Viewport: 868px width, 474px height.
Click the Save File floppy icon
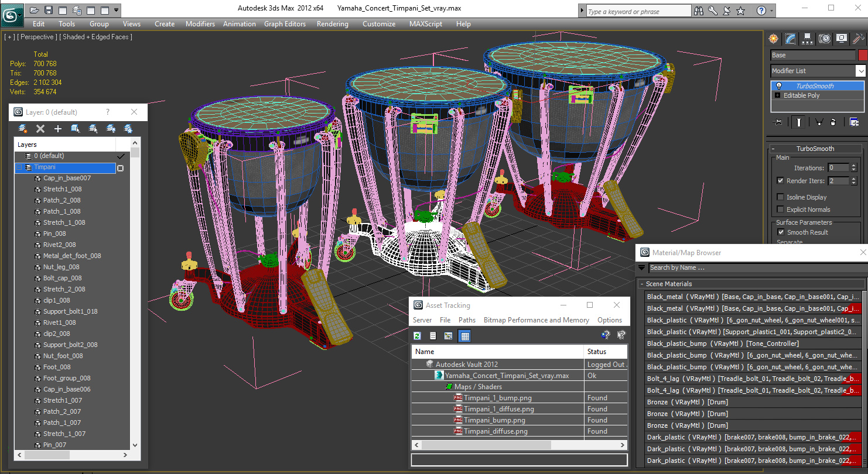[x=49, y=10]
